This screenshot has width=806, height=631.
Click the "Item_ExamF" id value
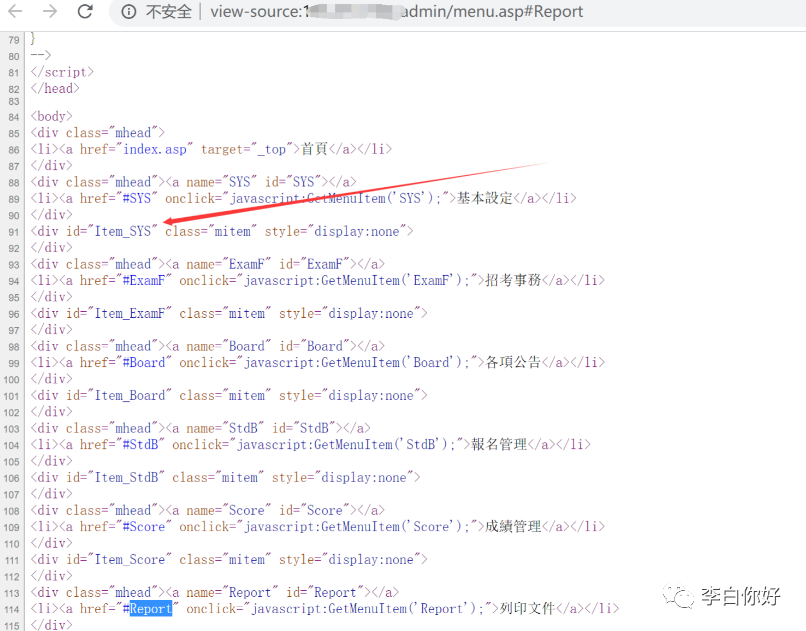tap(131, 313)
